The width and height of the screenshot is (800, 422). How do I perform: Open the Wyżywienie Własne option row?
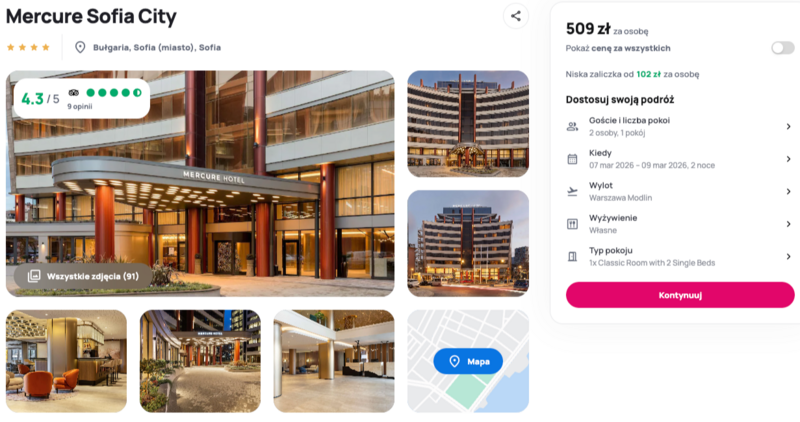pos(680,224)
